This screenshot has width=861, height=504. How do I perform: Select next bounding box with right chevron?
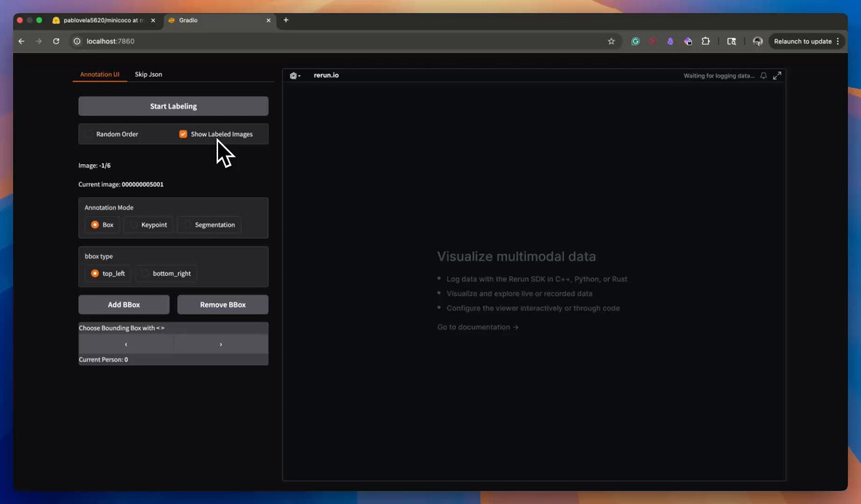pos(221,344)
